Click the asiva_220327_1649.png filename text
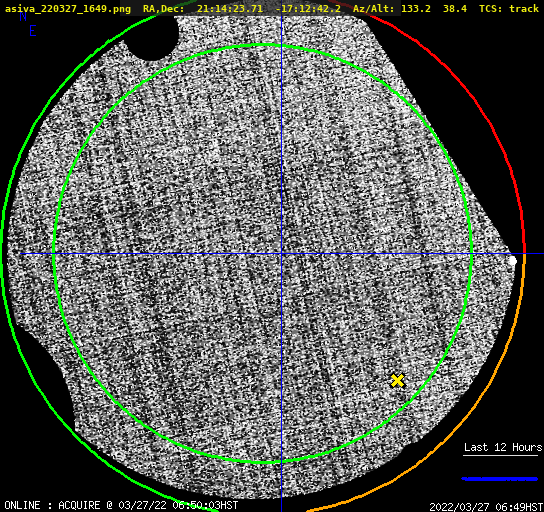Screen dimensions: 544x512 coord(68,9)
